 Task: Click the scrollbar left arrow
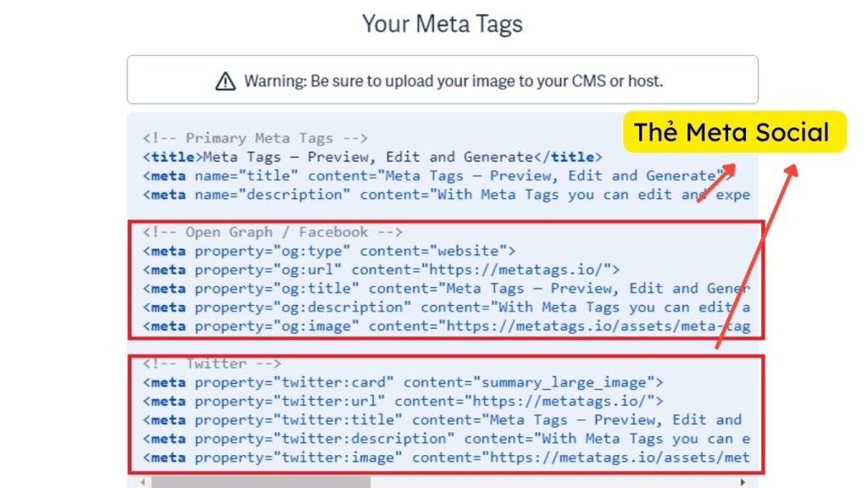141,482
